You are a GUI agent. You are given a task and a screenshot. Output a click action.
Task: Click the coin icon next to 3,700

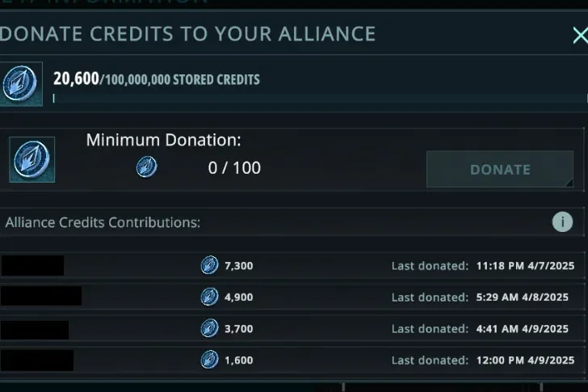click(x=209, y=328)
